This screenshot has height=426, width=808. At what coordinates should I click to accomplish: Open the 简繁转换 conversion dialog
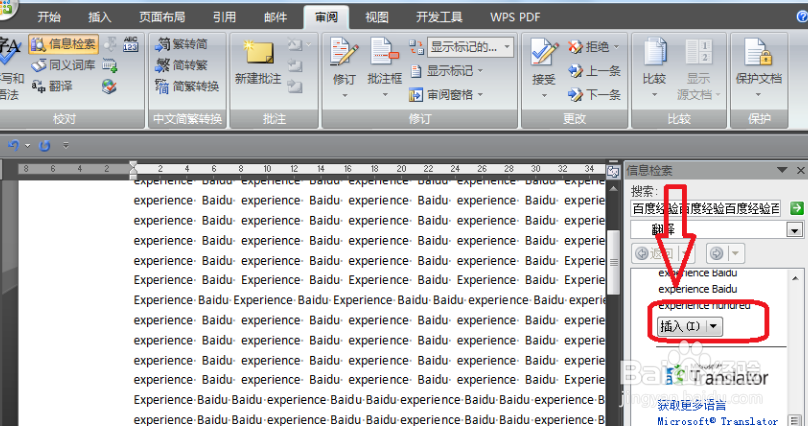[x=187, y=86]
